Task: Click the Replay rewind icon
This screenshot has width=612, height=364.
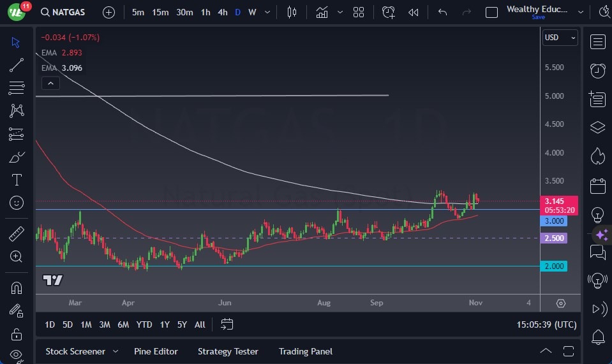Action: pyautogui.click(x=414, y=12)
